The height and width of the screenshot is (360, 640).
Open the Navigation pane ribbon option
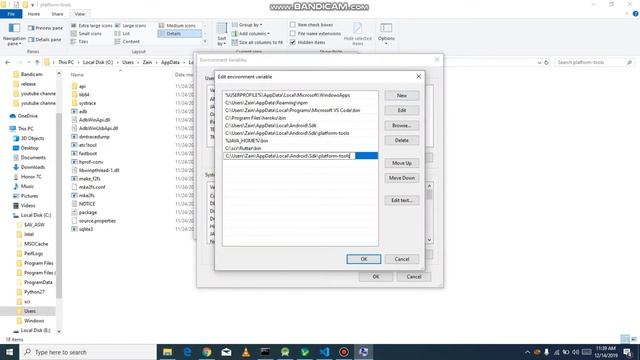click(14, 34)
